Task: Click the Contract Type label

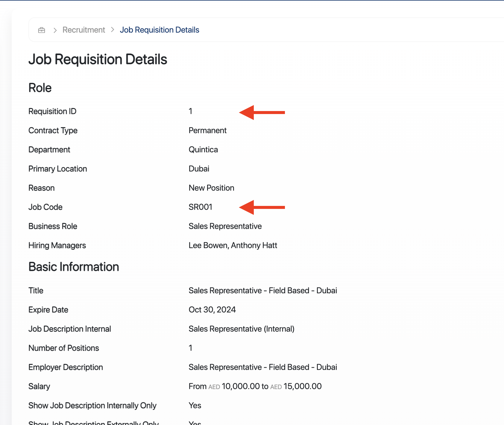Action: point(53,130)
